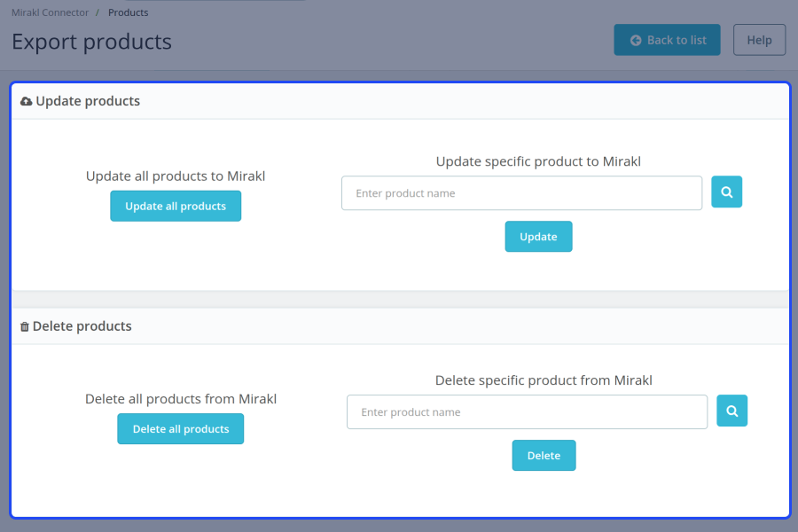Click the Update products panel heading text

tap(88, 101)
